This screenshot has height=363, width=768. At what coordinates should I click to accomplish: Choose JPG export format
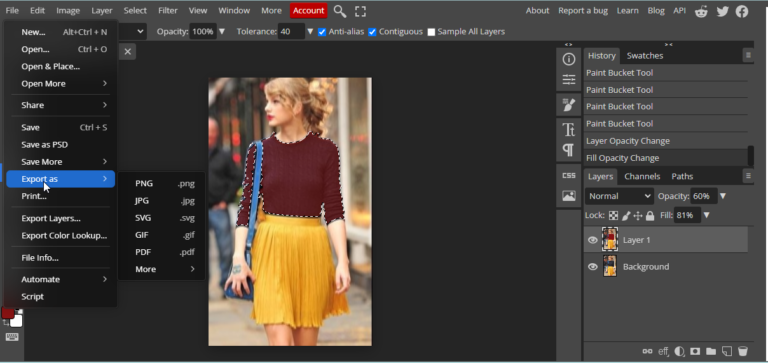[x=162, y=201]
